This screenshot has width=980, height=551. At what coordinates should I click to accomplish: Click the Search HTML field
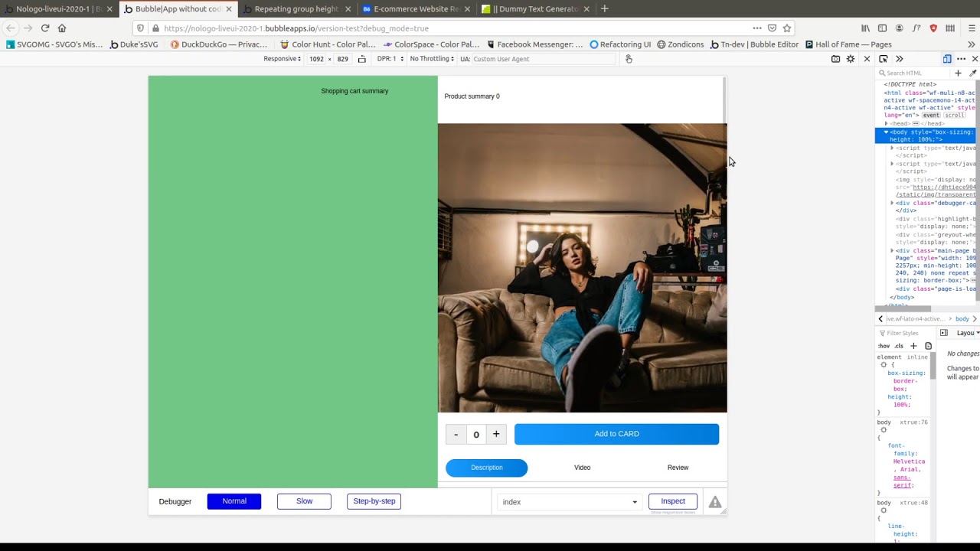pos(915,73)
